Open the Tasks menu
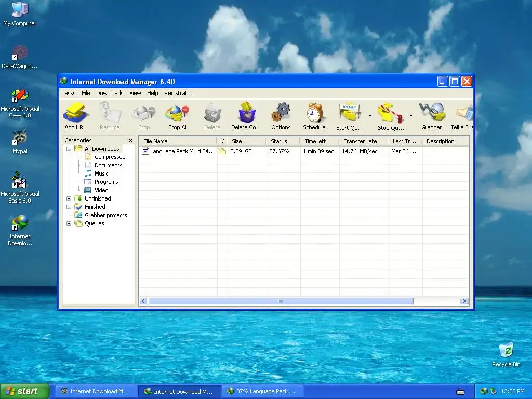532x399 pixels. [69, 93]
